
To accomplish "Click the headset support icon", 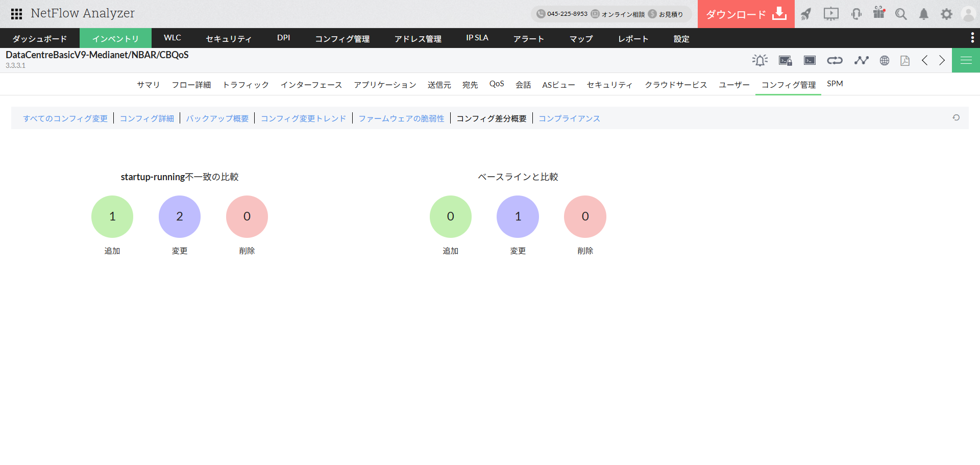I will click(x=856, y=14).
